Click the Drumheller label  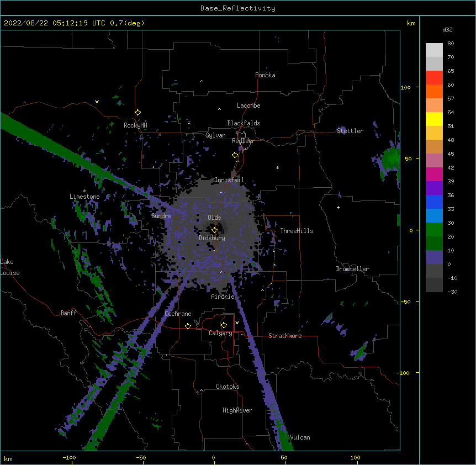point(352,269)
